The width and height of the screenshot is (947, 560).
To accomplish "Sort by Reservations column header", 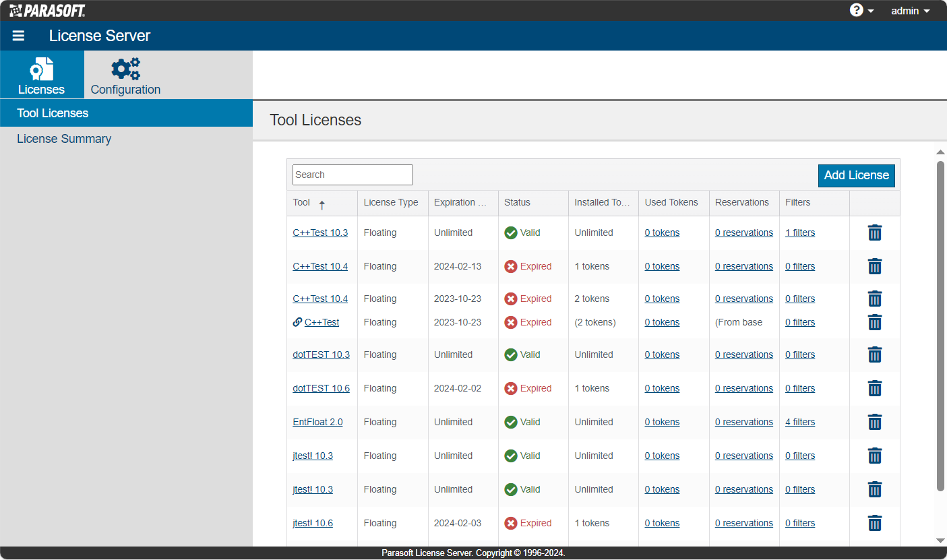I will point(744,203).
